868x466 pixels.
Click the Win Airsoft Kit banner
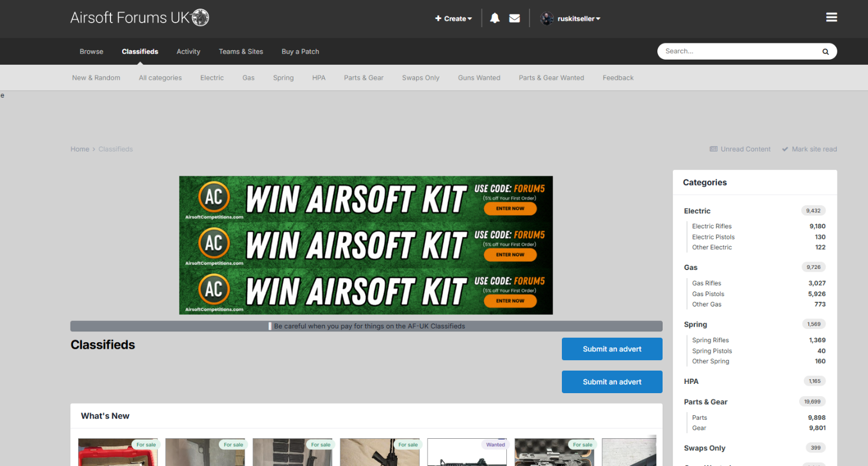[366, 245]
